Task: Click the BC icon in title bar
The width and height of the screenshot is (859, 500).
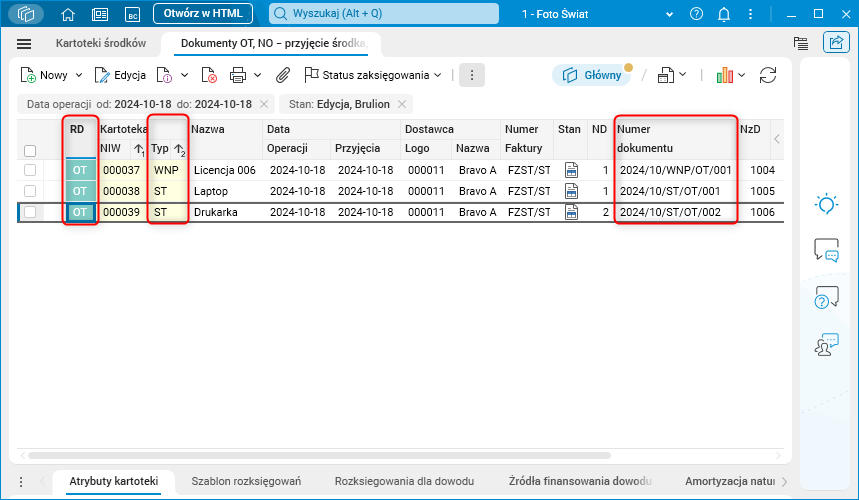Action: (x=133, y=14)
